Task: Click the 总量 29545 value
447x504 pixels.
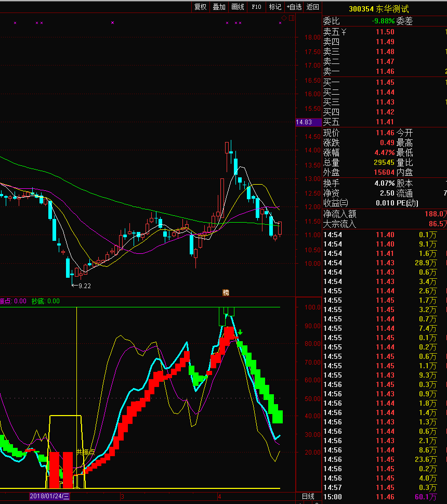Action: pos(384,163)
